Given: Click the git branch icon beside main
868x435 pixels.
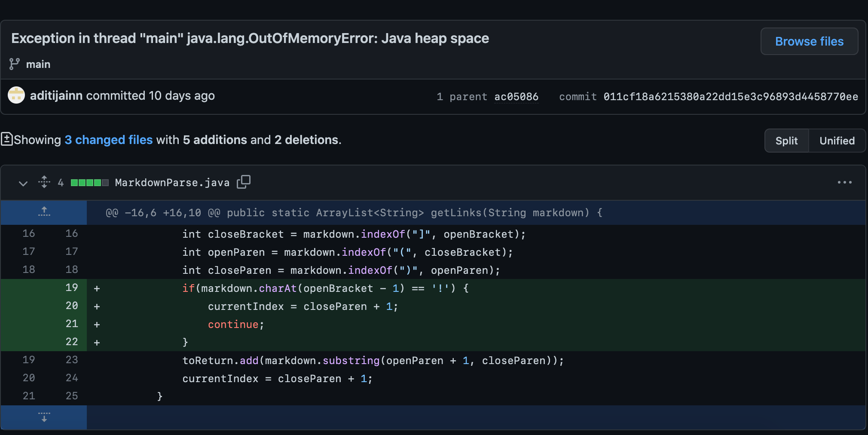Looking at the screenshot, I should (x=14, y=64).
